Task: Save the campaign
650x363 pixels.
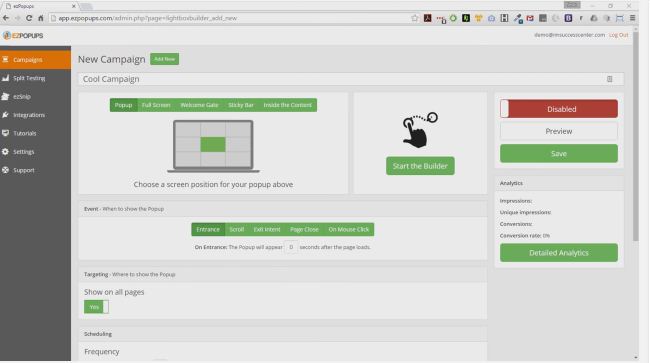Action: click(x=559, y=154)
